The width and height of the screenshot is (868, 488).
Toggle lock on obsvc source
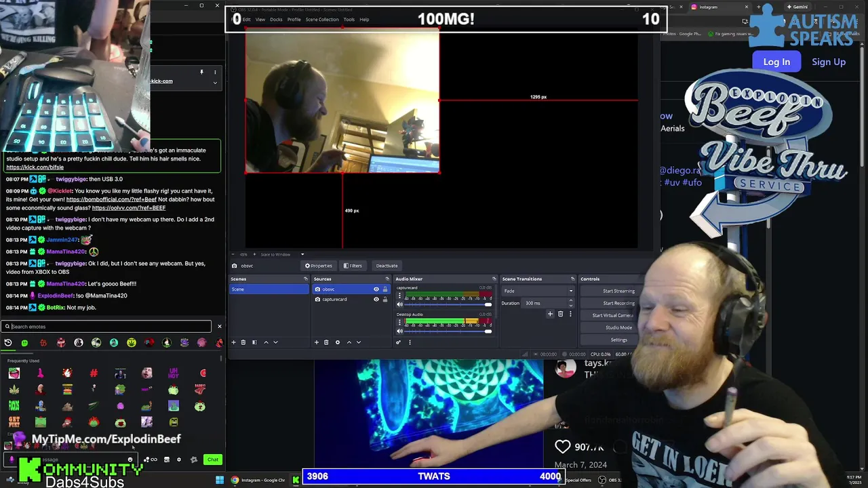[x=385, y=289]
